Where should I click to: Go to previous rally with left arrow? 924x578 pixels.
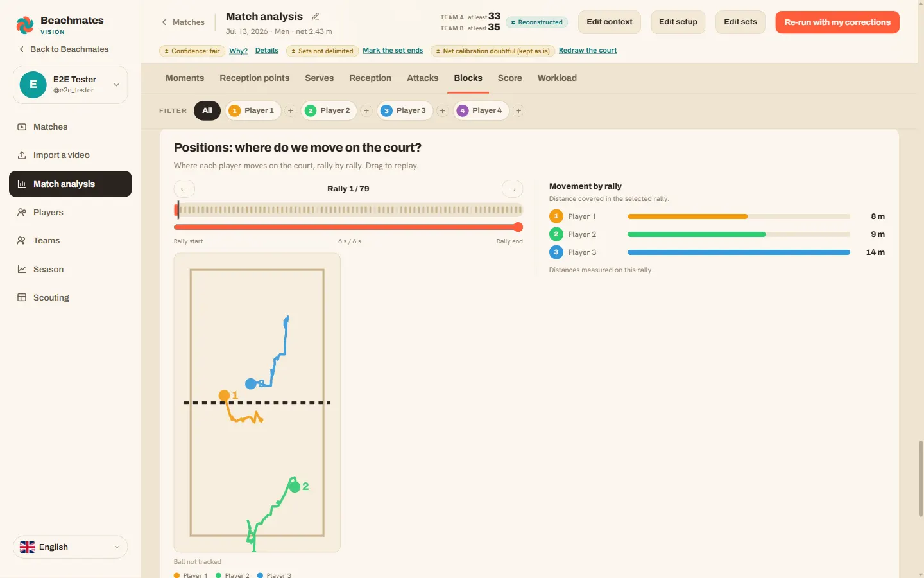coord(184,189)
